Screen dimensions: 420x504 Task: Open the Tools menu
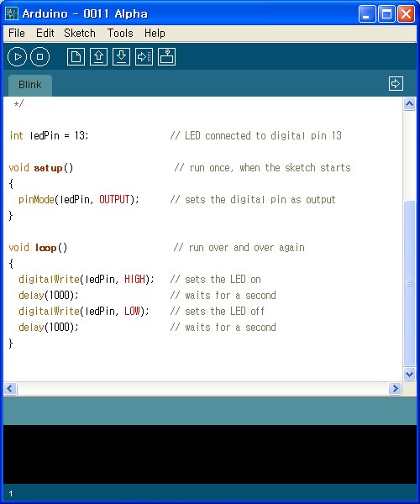click(120, 33)
